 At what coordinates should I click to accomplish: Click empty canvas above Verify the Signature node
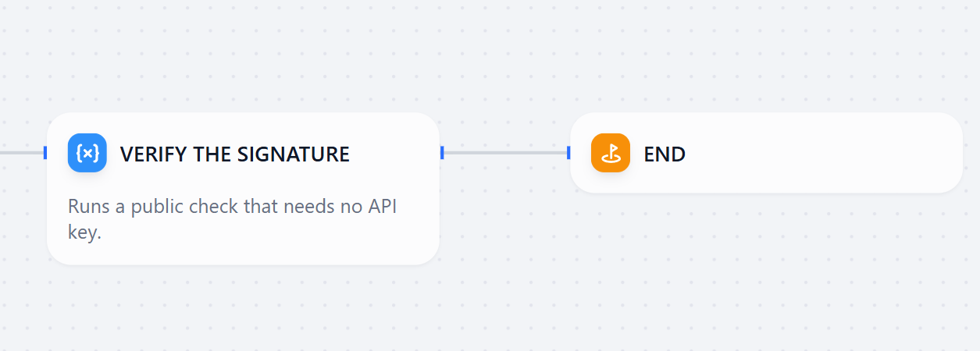pyautogui.click(x=242, y=55)
